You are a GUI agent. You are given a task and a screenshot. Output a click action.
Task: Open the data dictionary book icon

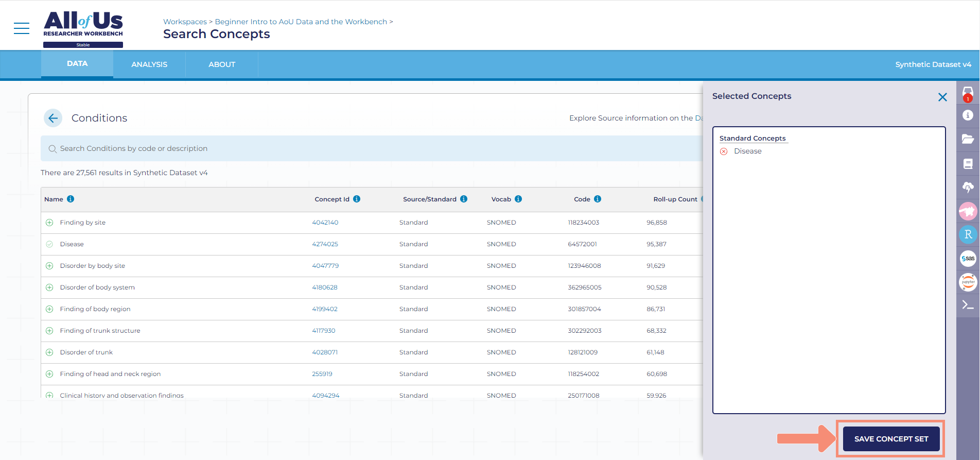pyautogui.click(x=968, y=164)
